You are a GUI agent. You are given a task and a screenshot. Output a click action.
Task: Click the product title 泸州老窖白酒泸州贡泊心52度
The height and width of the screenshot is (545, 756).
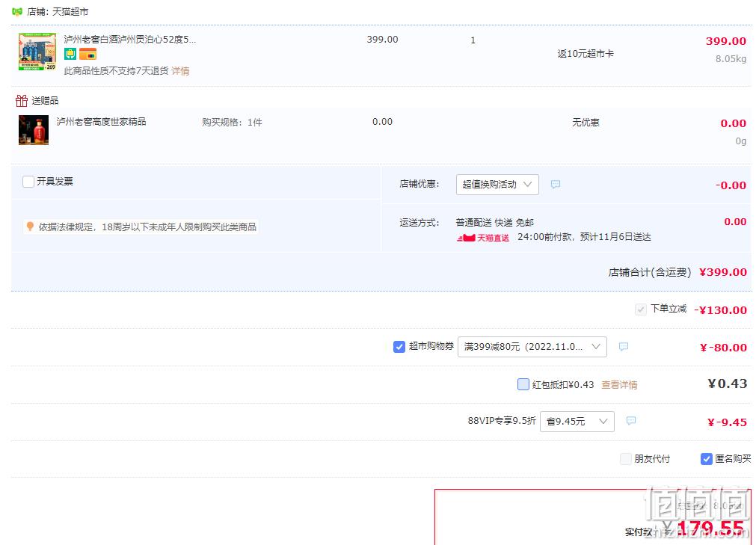129,39
